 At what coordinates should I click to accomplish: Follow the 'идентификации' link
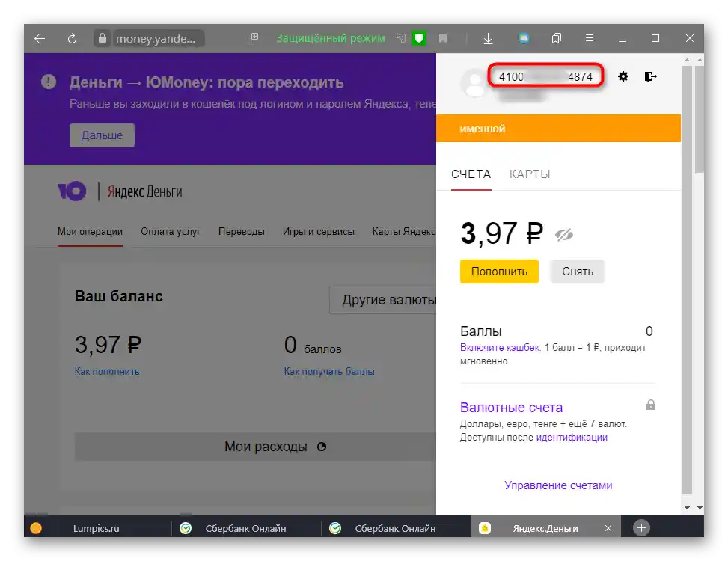[x=572, y=438]
